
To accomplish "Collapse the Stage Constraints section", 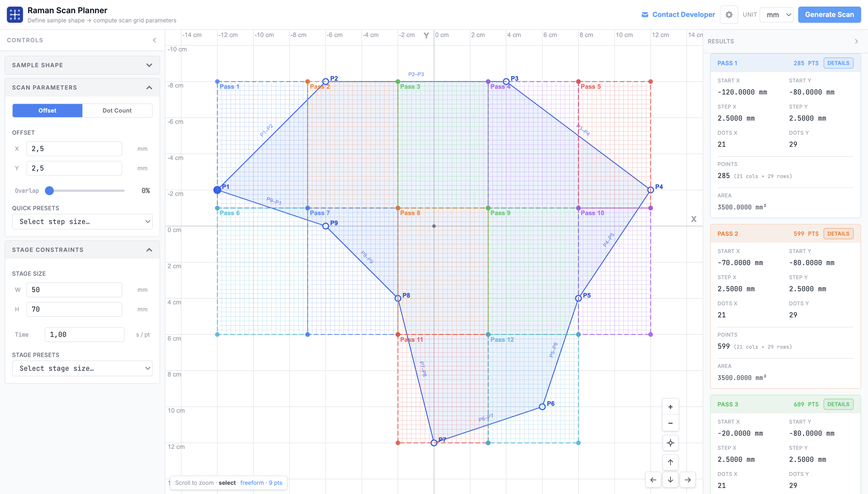I will point(149,250).
